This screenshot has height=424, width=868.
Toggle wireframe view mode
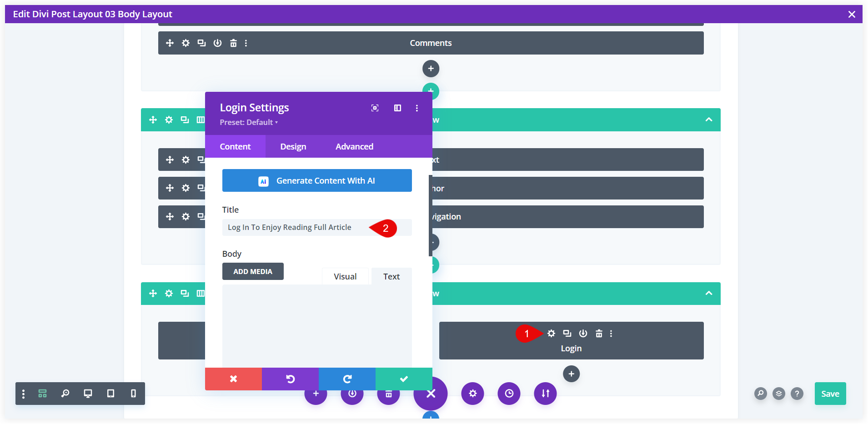tap(42, 394)
